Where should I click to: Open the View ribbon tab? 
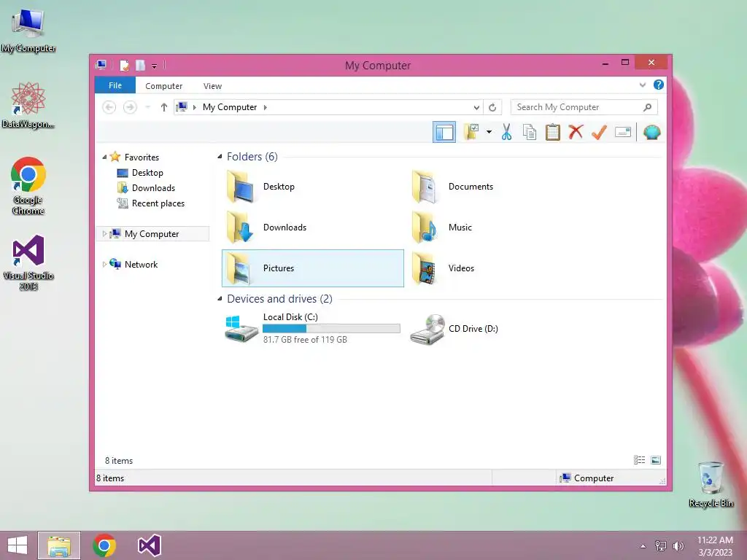point(212,86)
